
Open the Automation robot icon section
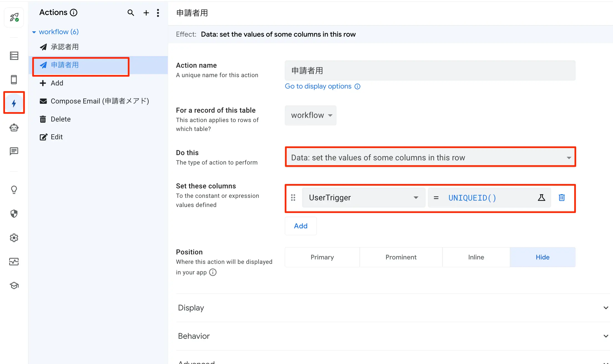pyautogui.click(x=14, y=128)
